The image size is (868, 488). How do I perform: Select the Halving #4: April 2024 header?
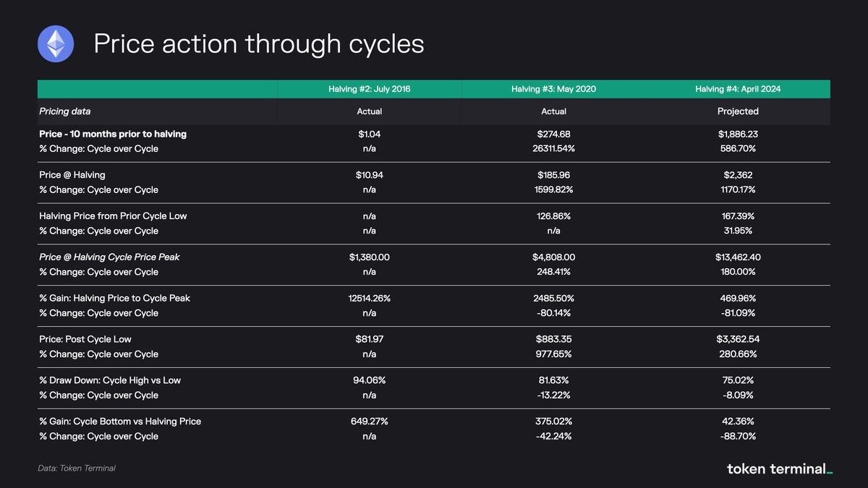pyautogui.click(x=738, y=90)
